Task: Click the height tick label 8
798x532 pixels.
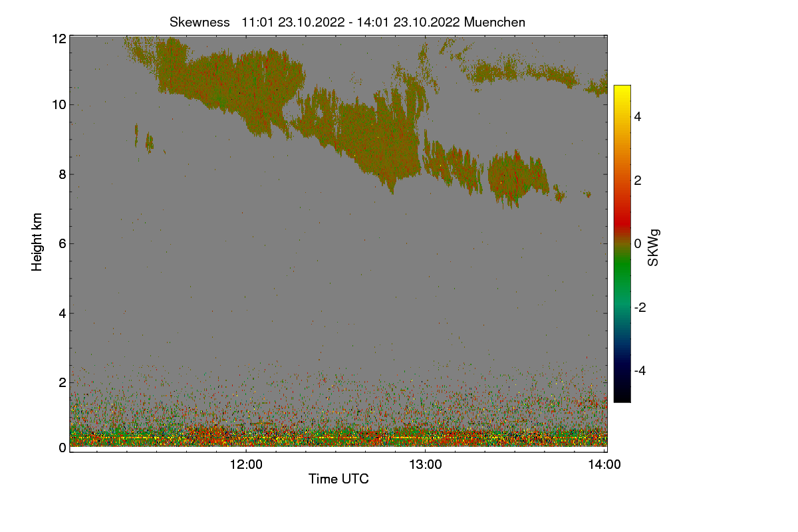Action: [62, 174]
